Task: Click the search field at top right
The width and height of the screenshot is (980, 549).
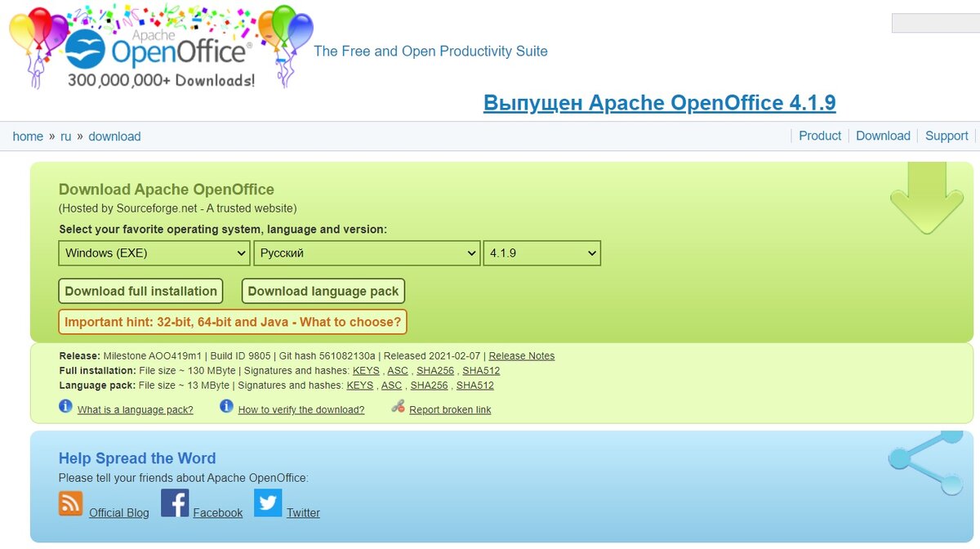Action: 935,23
